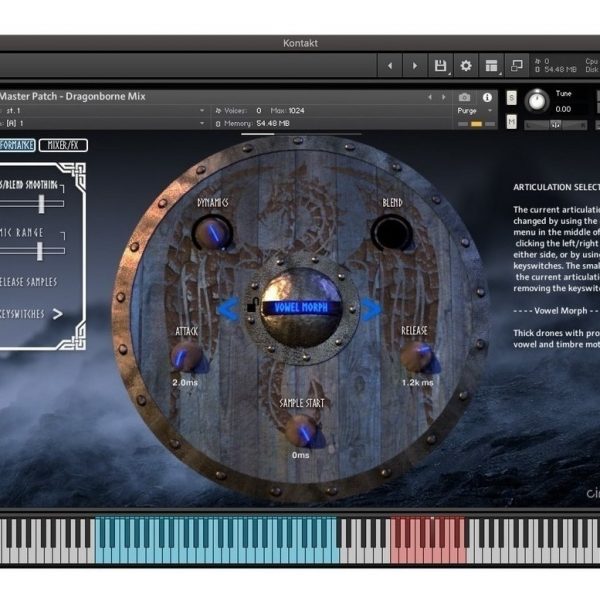Click the Attack value 2.0ms
600x600 pixels.
(x=185, y=383)
